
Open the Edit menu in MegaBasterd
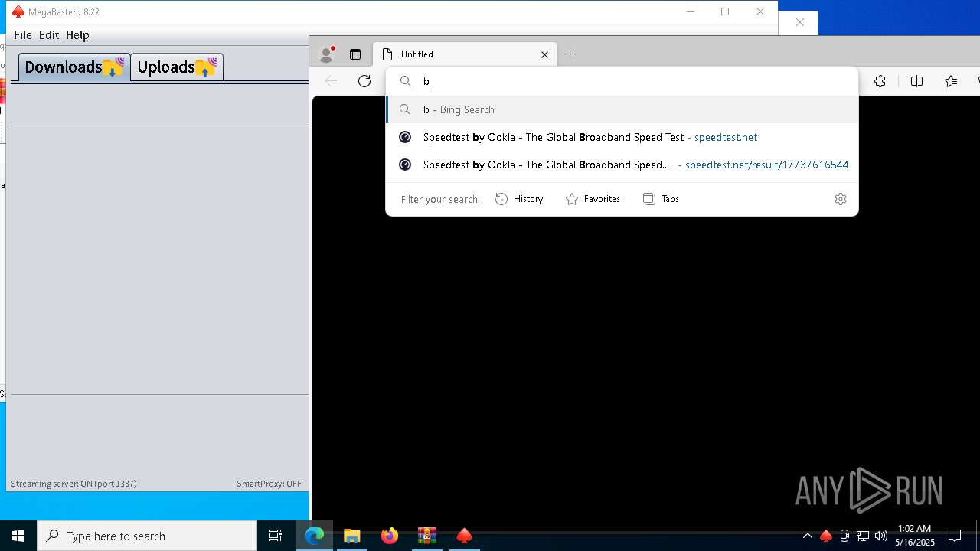[49, 35]
